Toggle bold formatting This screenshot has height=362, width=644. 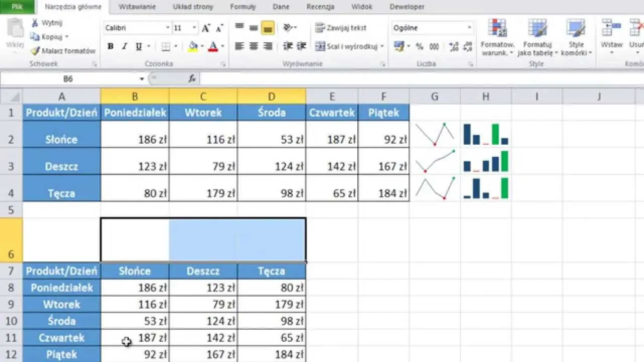(111, 46)
